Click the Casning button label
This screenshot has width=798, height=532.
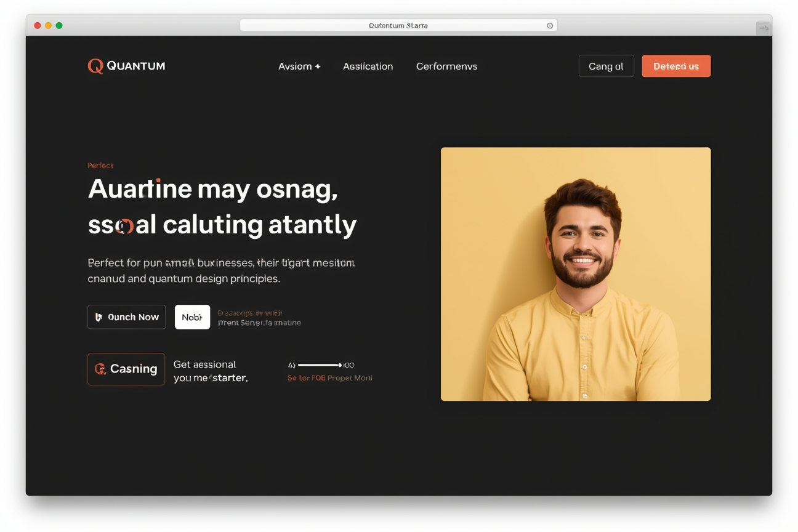tap(134, 369)
